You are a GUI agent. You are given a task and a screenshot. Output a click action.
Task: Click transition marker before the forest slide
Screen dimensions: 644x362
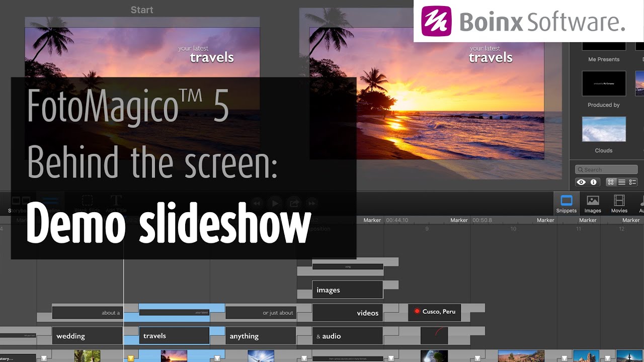(44, 358)
